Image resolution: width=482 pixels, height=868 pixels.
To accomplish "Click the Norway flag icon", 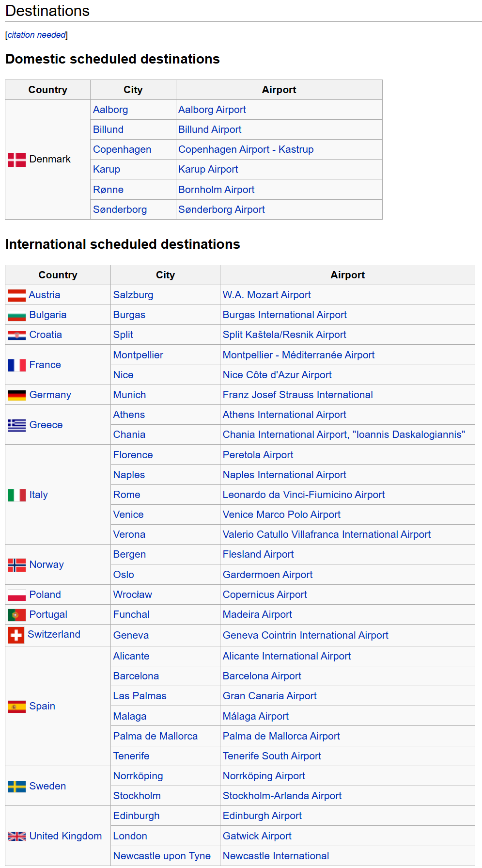I will pos(17,565).
